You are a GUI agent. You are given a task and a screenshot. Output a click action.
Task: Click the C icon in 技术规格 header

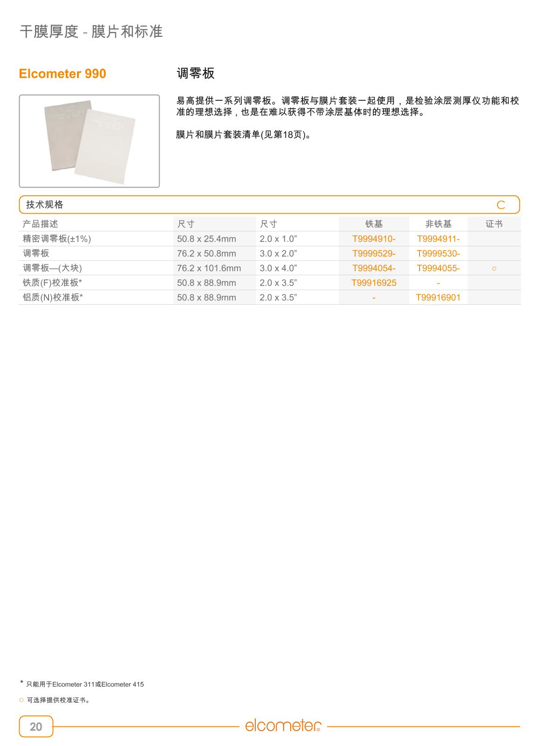click(501, 205)
